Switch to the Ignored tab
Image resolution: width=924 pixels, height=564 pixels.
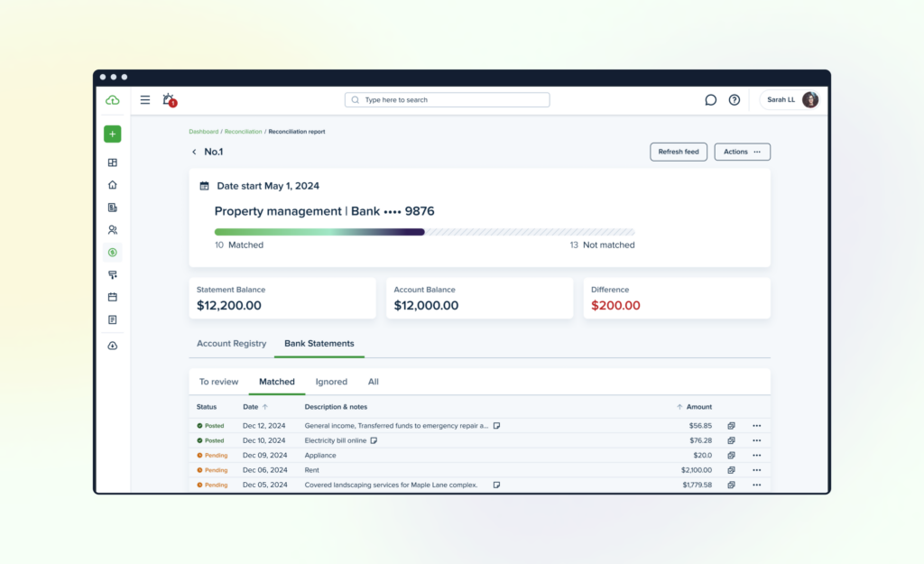[331, 382]
